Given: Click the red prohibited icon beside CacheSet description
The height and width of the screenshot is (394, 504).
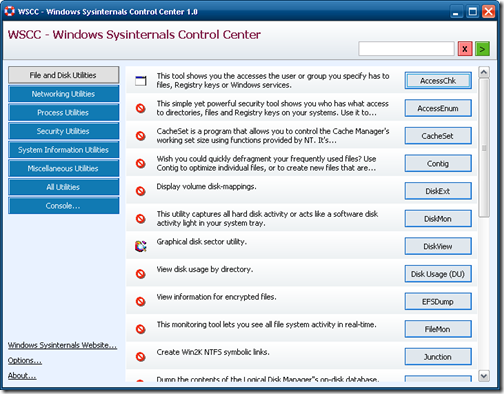Looking at the screenshot, I should point(141,136).
